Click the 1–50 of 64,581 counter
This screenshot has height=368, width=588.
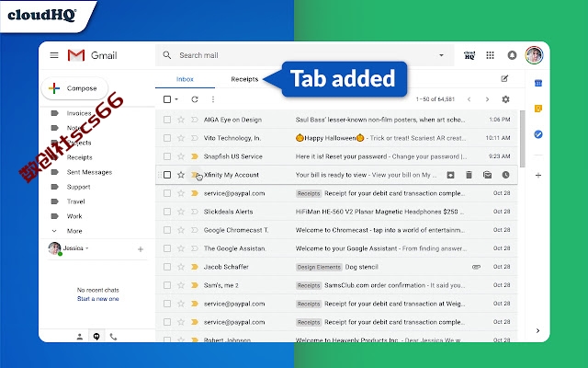click(x=435, y=99)
